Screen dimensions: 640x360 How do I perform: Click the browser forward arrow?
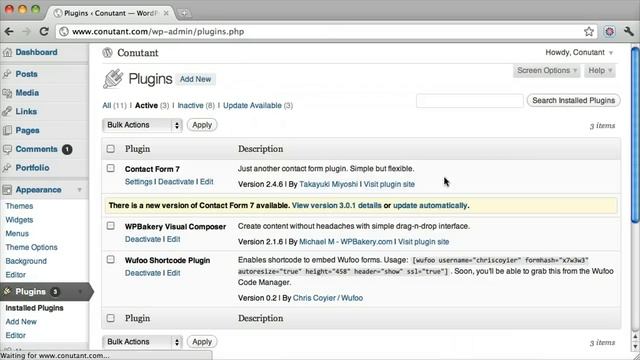pyautogui.click(x=27, y=31)
